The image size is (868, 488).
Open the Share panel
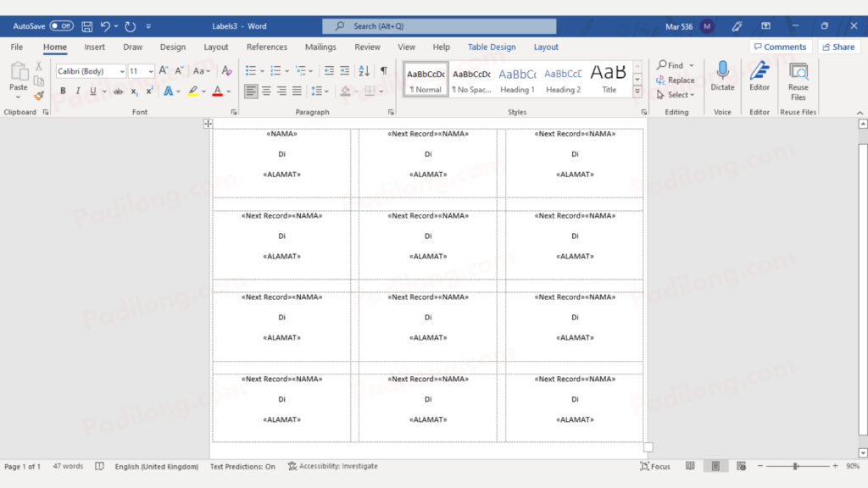838,47
